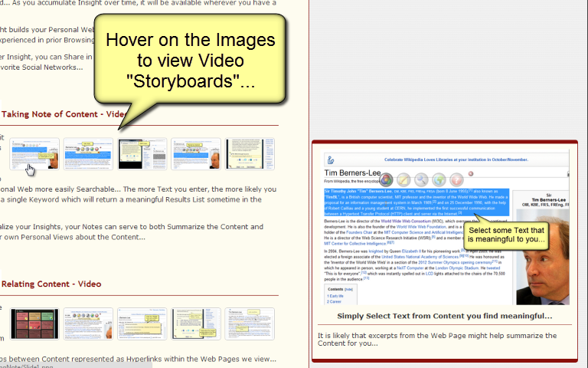Open the fifth Relating Content thumbnail
Viewport: 588px width, 368px height.
(x=250, y=324)
